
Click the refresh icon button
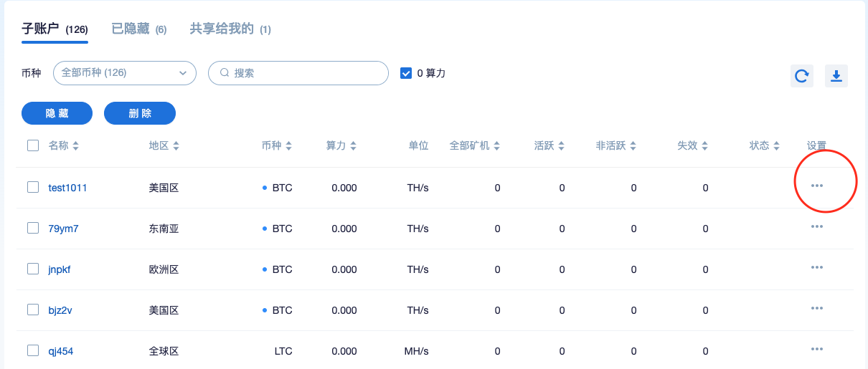(802, 76)
